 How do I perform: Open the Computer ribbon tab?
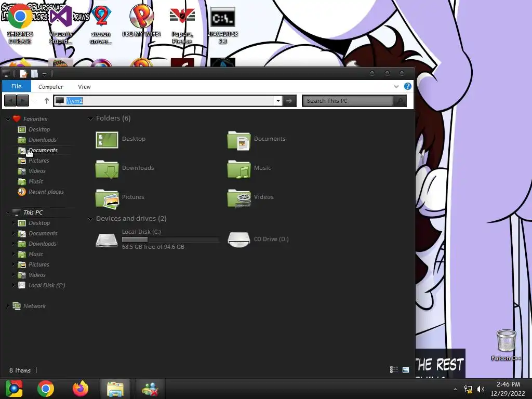51,87
